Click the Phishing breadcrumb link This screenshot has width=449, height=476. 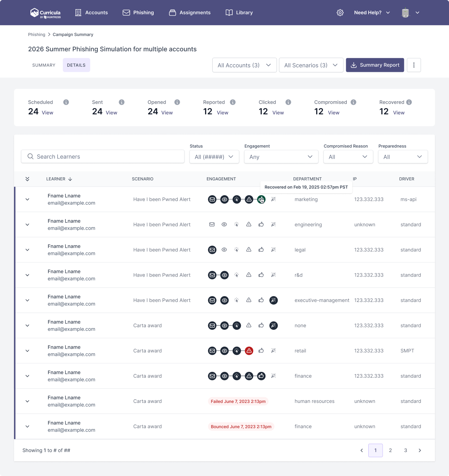pyautogui.click(x=37, y=35)
